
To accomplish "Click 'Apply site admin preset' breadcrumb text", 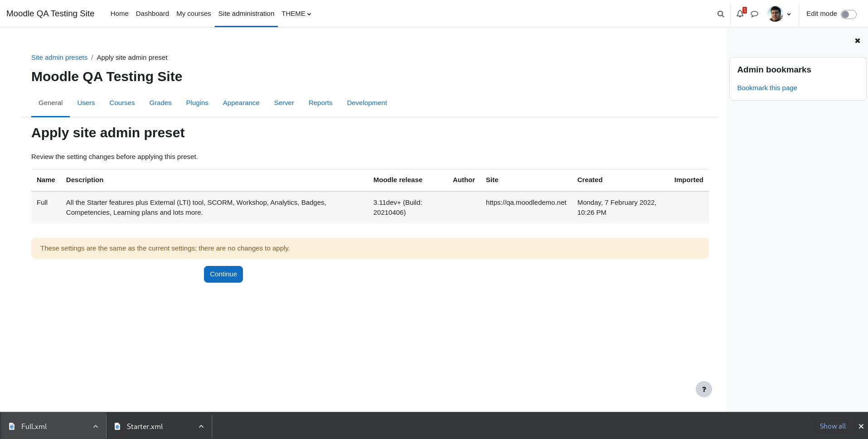I will pyautogui.click(x=132, y=58).
